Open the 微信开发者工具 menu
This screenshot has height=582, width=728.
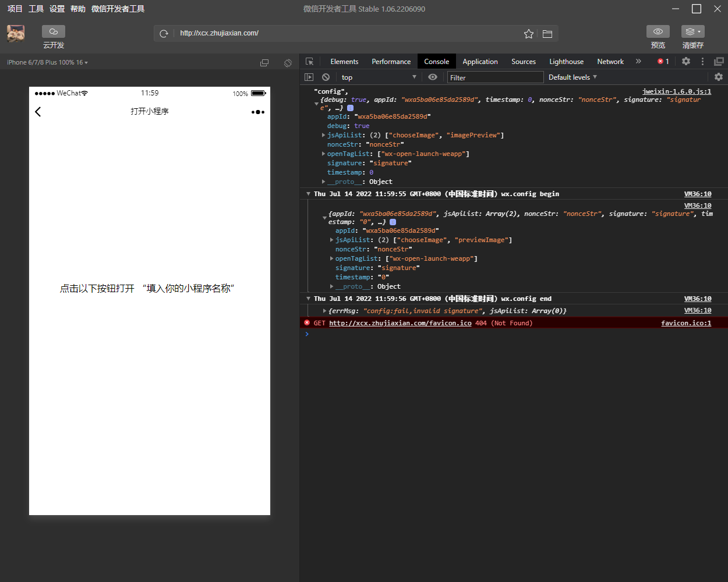coord(118,9)
